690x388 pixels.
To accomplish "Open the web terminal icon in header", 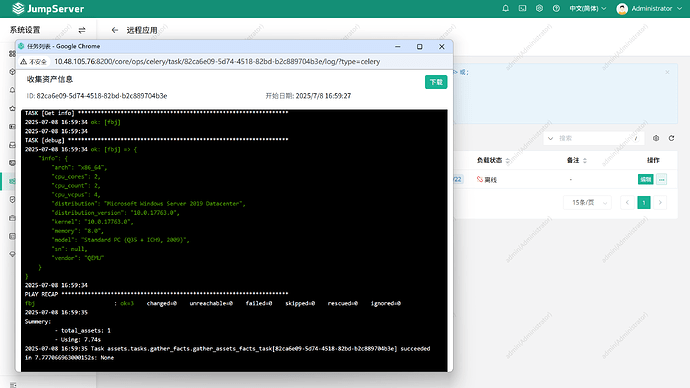I will pyautogui.click(x=522, y=8).
